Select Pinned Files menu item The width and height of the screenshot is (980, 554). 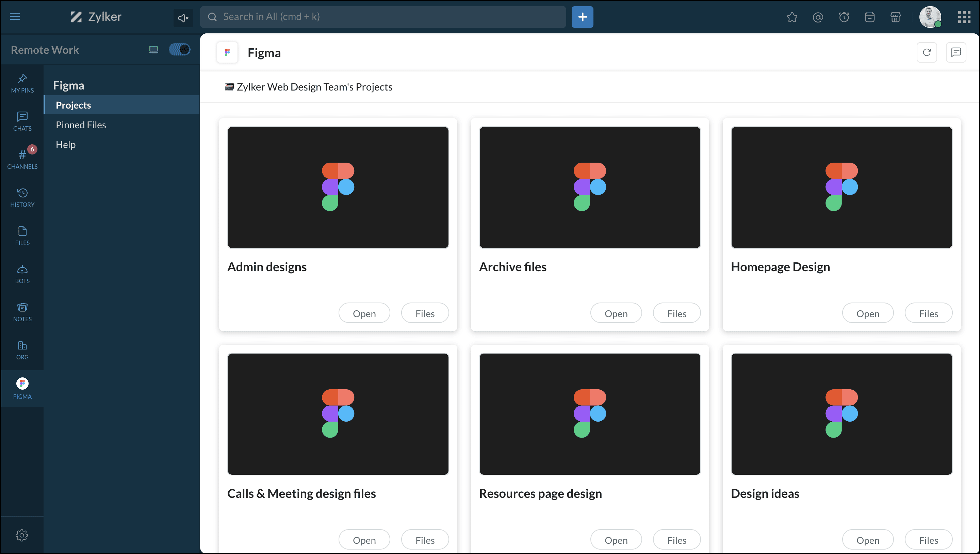81,125
